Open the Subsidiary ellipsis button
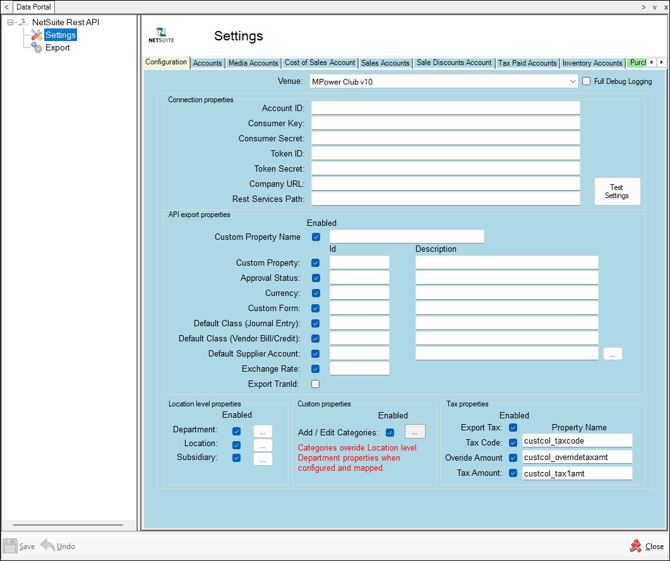The height and width of the screenshot is (561, 670). [x=263, y=459]
